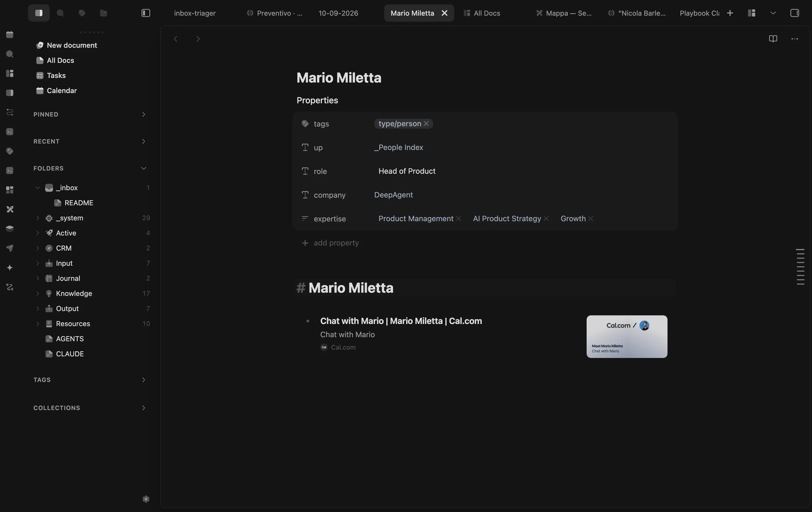Viewport: 812px width, 512px height.
Task: Click the calendar icon in left rail
Action: [x=10, y=35]
